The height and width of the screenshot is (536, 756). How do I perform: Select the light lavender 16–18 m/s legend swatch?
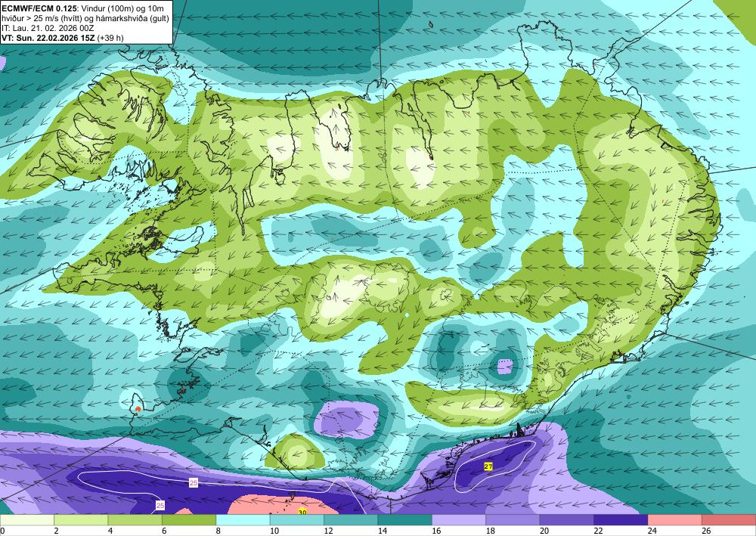coord(459,520)
